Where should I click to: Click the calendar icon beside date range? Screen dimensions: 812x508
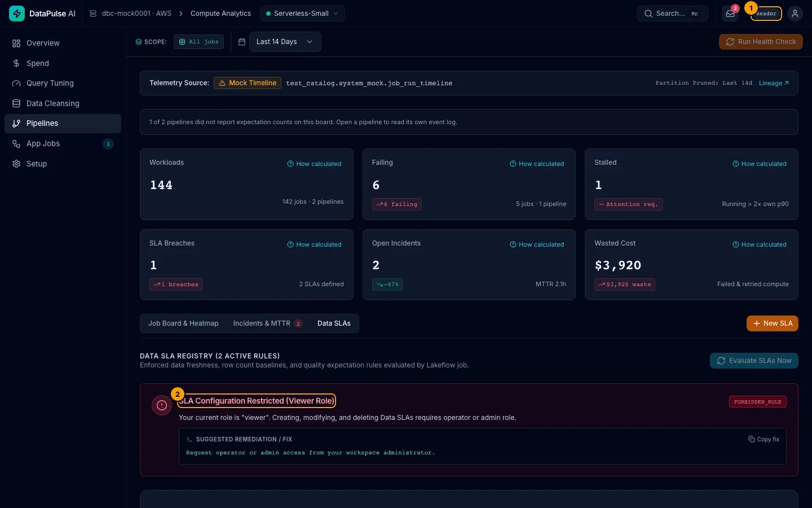point(242,42)
